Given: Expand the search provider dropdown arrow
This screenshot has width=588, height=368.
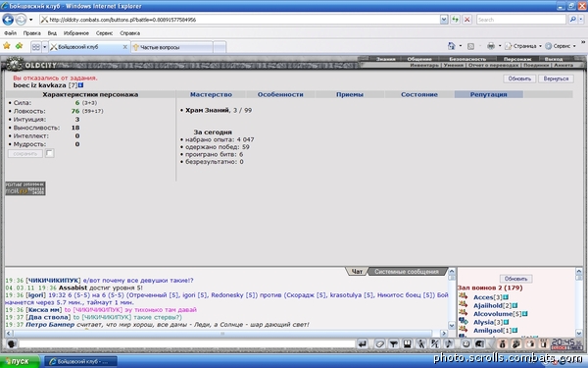Looking at the screenshot, I should 581,20.
